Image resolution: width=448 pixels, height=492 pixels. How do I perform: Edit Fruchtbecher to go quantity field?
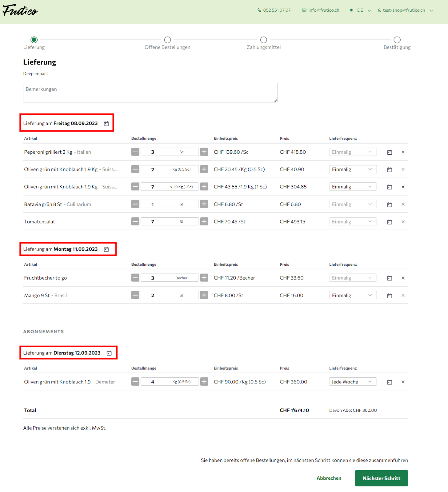tap(170, 278)
